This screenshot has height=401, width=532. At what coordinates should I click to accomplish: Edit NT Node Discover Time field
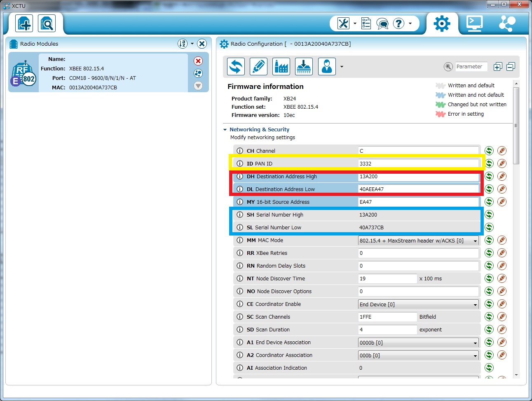click(387, 278)
